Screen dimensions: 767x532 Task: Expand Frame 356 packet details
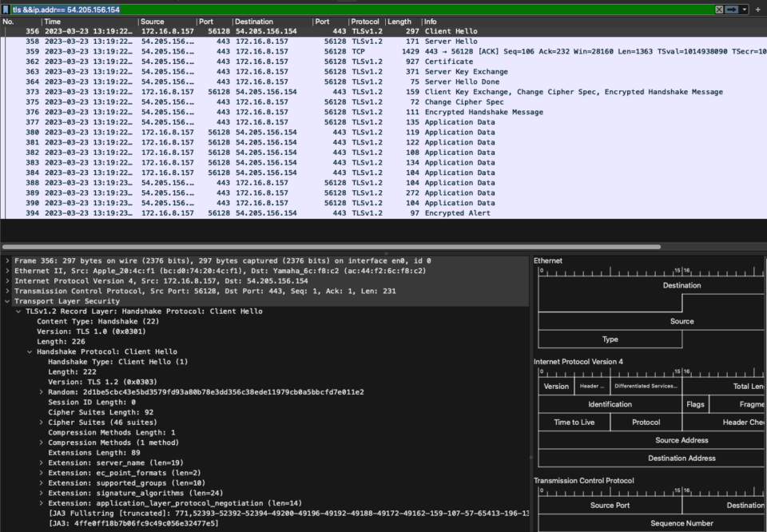8,260
